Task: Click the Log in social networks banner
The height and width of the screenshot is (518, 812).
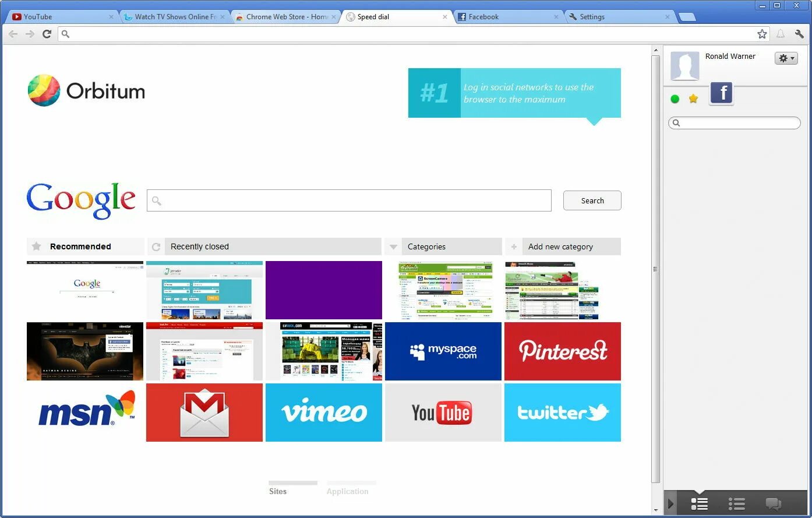Action: pos(514,93)
